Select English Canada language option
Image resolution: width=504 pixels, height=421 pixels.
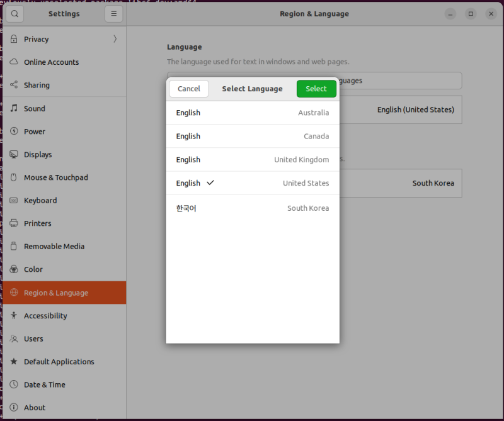[x=252, y=137]
